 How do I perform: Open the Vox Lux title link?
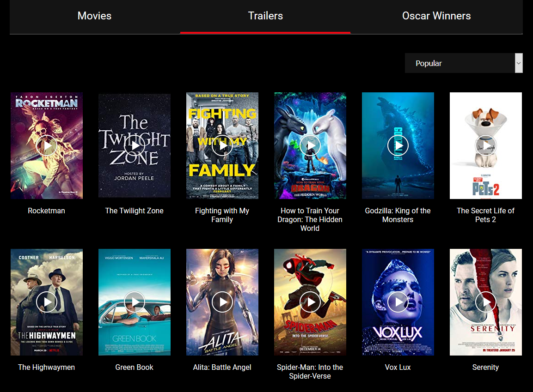click(398, 367)
